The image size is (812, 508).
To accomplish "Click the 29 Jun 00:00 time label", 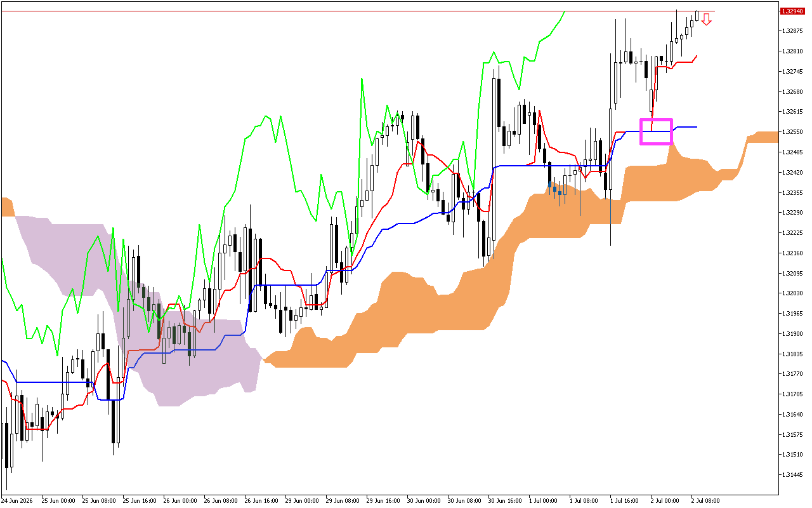I will click(302, 500).
